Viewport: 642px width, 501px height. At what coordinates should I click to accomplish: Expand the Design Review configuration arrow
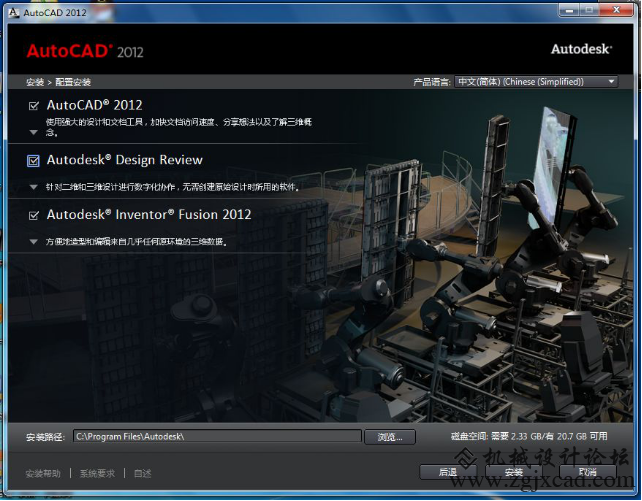(x=34, y=187)
